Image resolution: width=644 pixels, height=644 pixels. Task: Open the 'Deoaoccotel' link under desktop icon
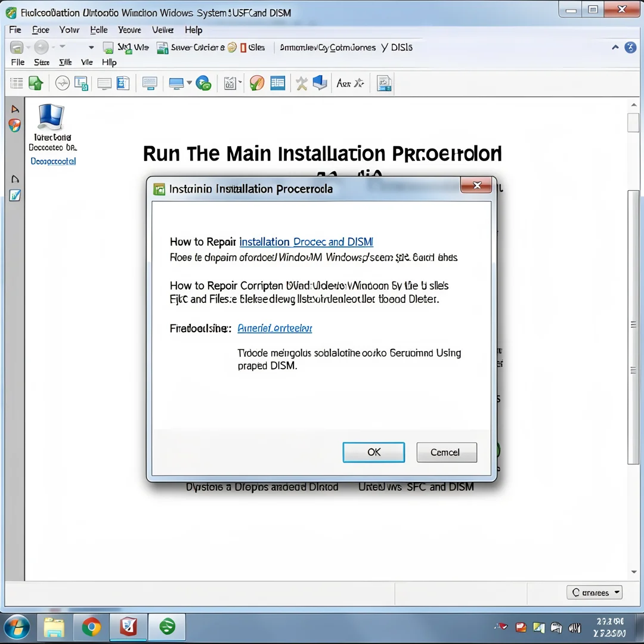tap(54, 162)
